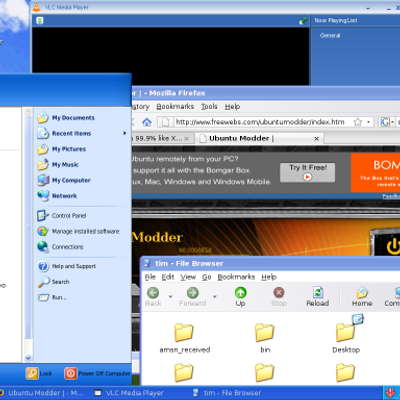Go to Home folder
The height and width of the screenshot is (400, 400).
point(362,297)
